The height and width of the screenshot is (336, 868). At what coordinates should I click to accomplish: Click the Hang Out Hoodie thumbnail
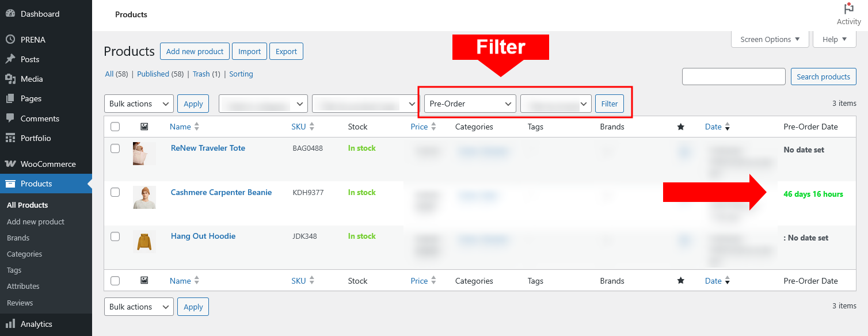(x=144, y=241)
